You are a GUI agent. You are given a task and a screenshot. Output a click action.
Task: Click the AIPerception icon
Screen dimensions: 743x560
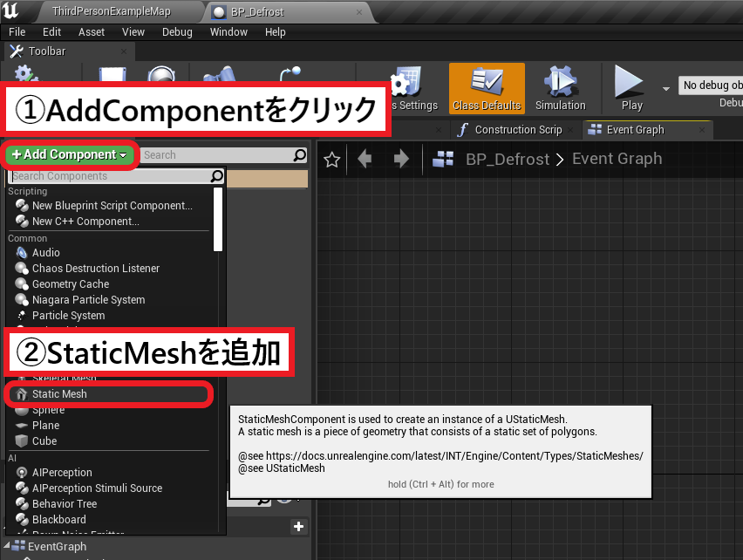point(22,473)
